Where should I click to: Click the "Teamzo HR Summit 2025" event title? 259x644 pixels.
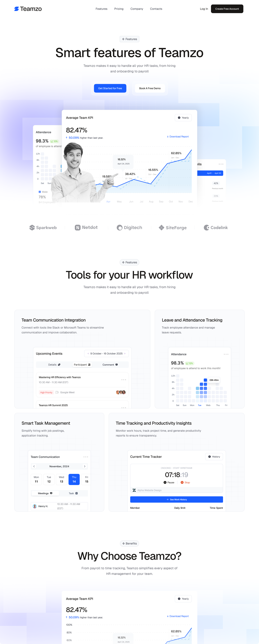(53, 405)
